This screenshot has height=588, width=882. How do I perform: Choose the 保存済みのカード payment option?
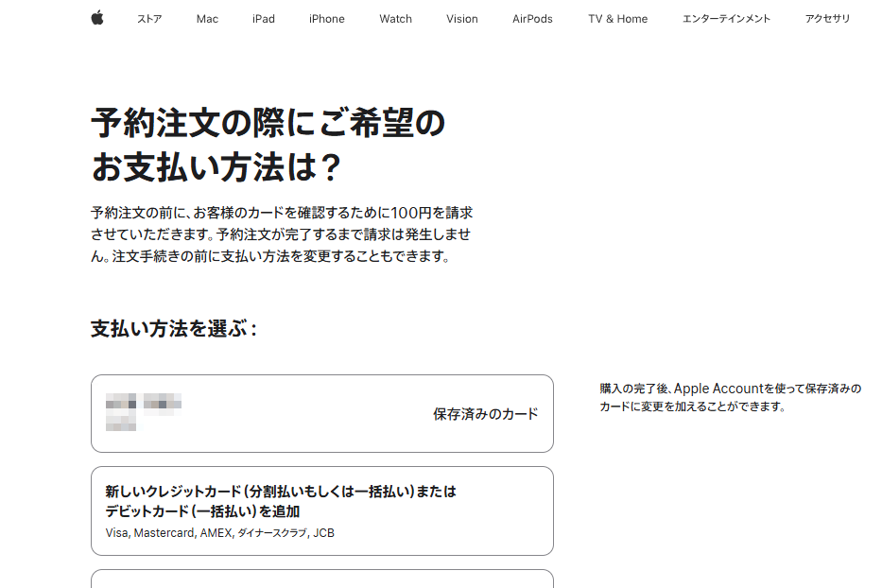322,413
